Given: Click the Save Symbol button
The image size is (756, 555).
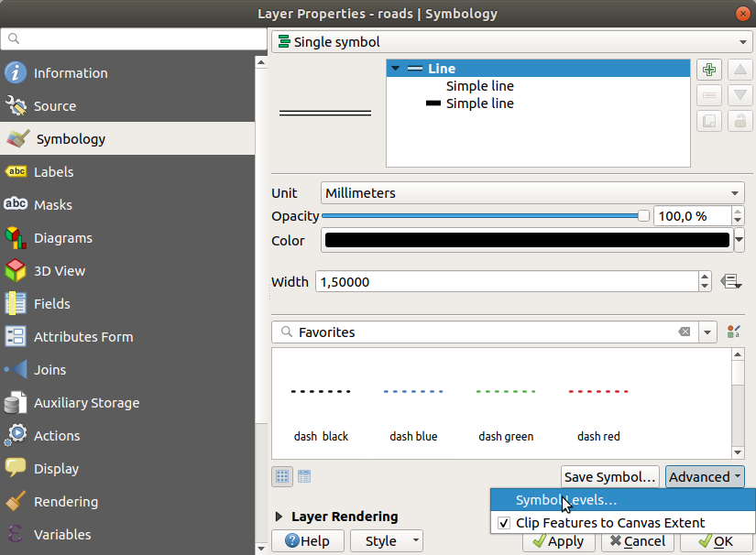Looking at the screenshot, I should click(609, 477).
